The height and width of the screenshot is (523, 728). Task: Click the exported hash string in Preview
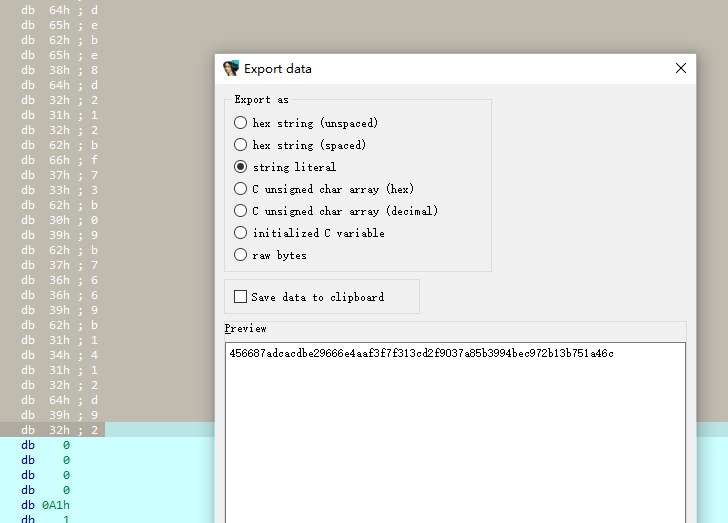(420, 354)
